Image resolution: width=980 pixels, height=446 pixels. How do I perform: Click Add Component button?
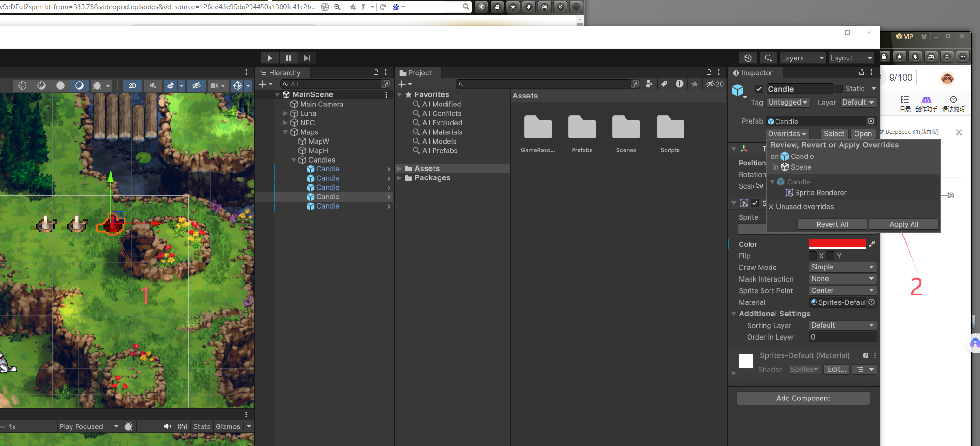click(803, 398)
